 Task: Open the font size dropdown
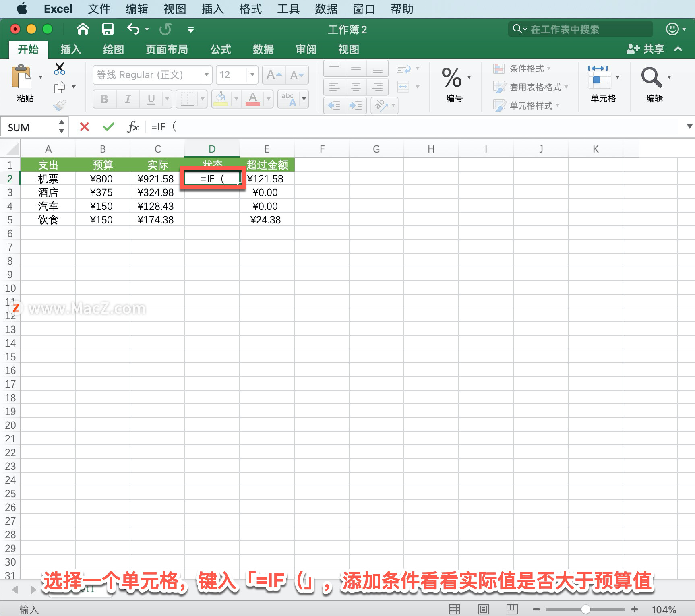click(x=252, y=75)
